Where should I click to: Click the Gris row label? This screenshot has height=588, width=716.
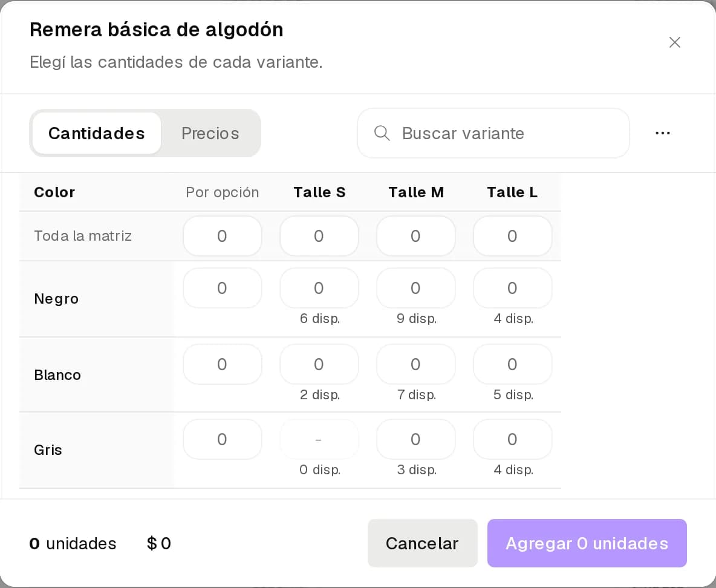pyautogui.click(x=48, y=450)
